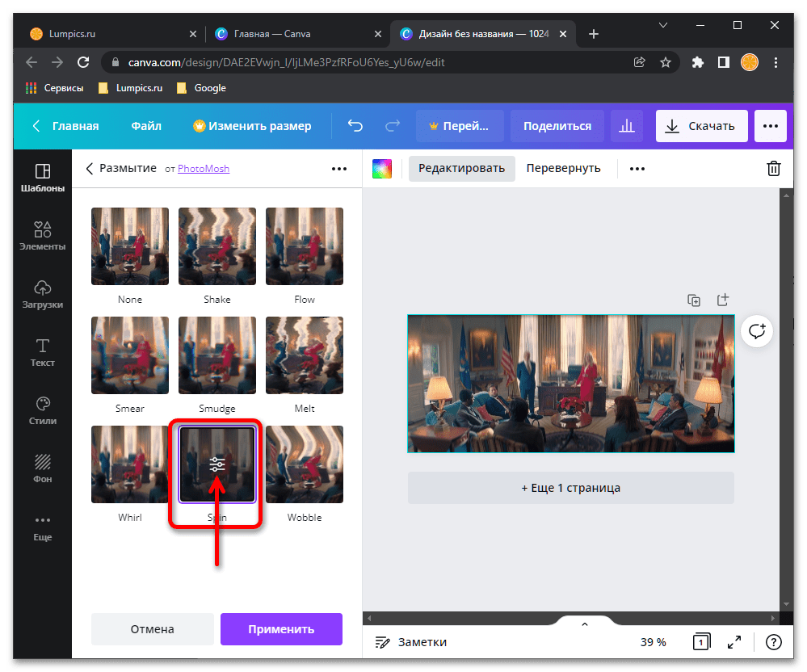Select the Whirl blur effect

pyautogui.click(x=130, y=464)
